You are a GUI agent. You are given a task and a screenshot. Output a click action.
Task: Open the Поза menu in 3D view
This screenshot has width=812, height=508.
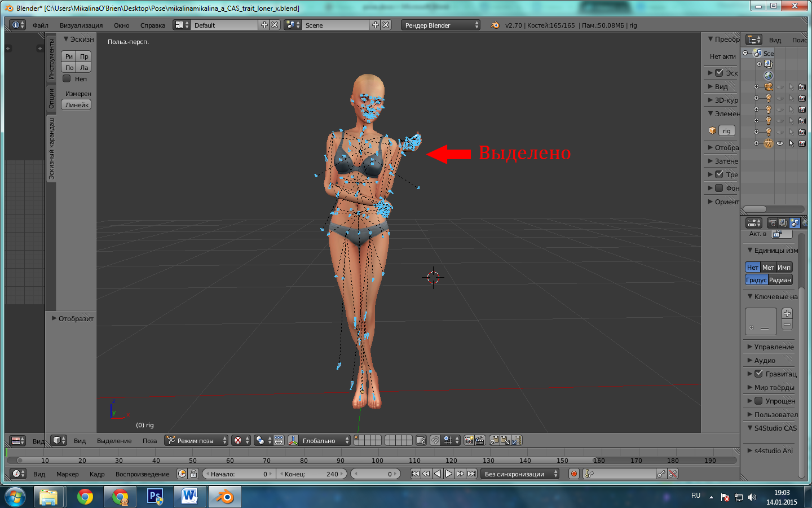click(x=149, y=441)
